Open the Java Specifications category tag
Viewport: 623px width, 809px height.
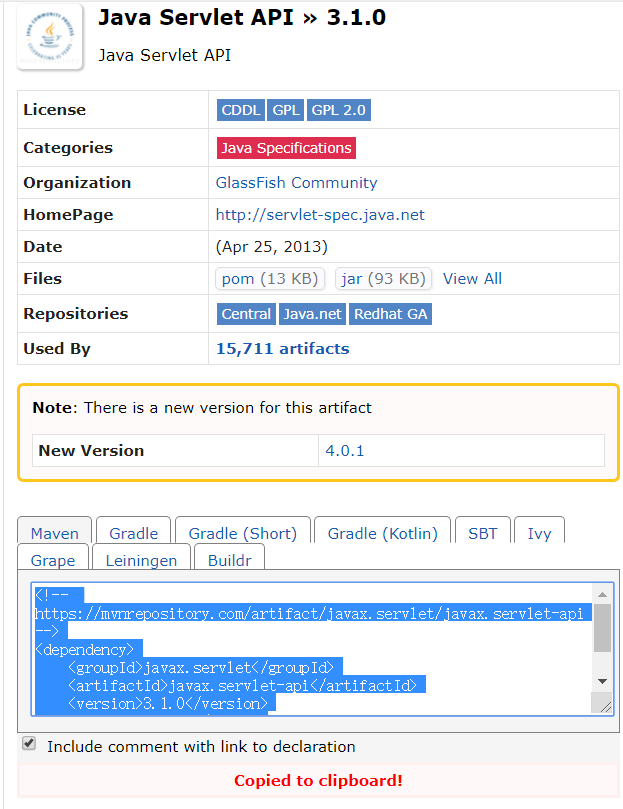286,148
